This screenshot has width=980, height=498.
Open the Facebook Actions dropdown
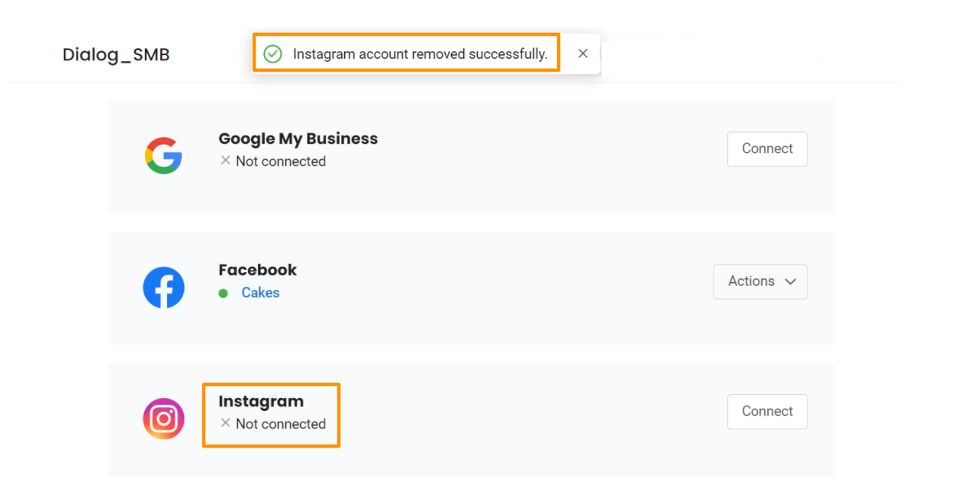pos(759,281)
